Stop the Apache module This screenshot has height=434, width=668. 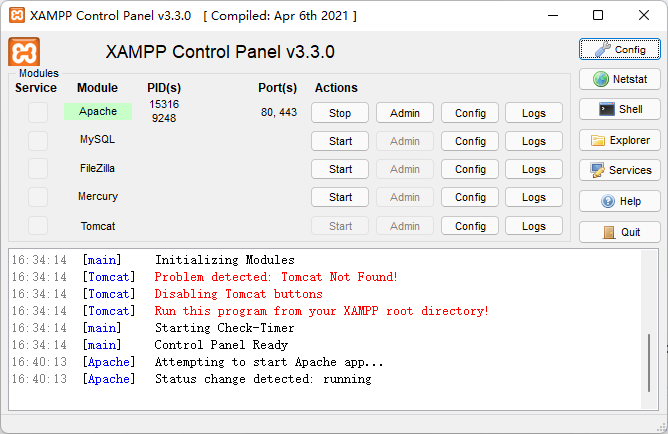(340, 113)
